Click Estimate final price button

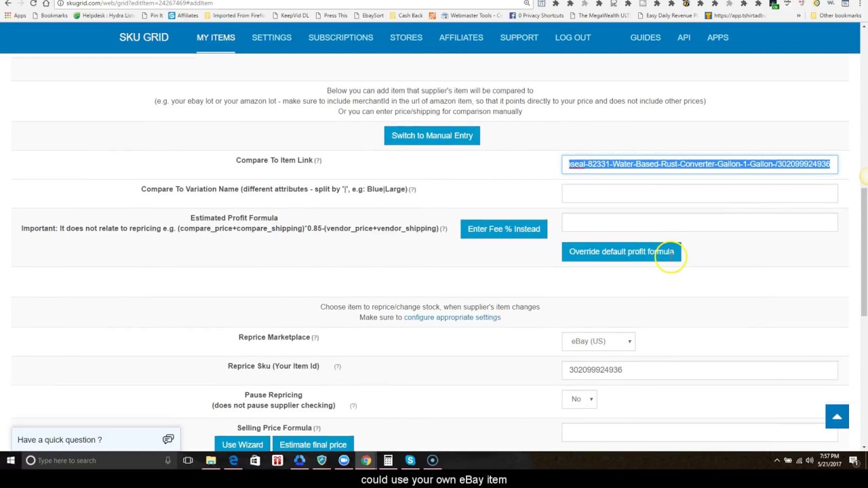click(x=313, y=444)
